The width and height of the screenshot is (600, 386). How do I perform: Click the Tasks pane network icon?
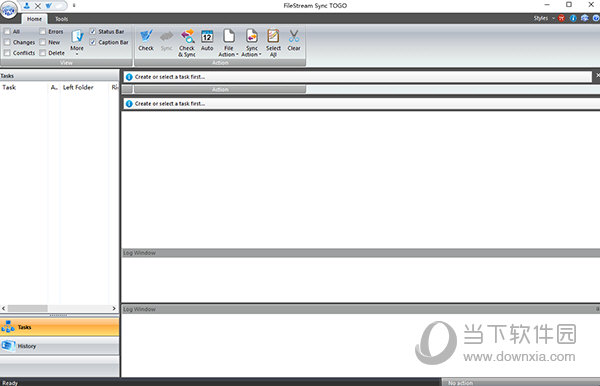(x=8, y=327)
